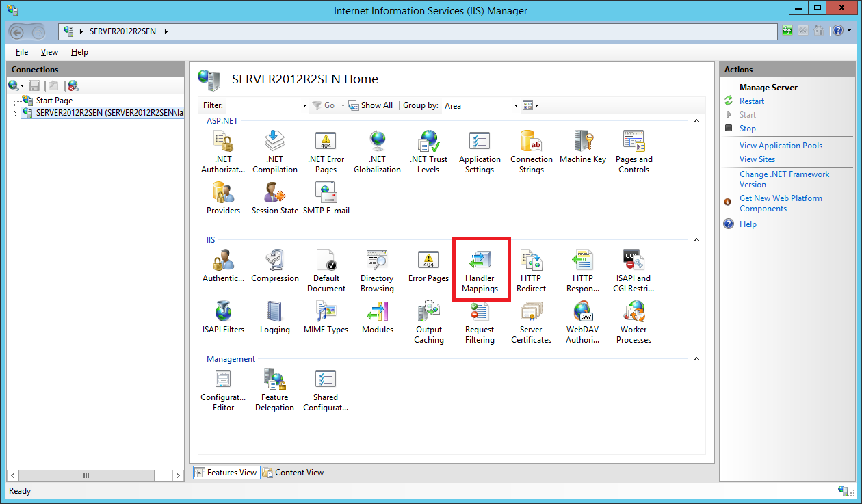Collapse the Management group
Screen dimensions: 862x504
(696, 359)
